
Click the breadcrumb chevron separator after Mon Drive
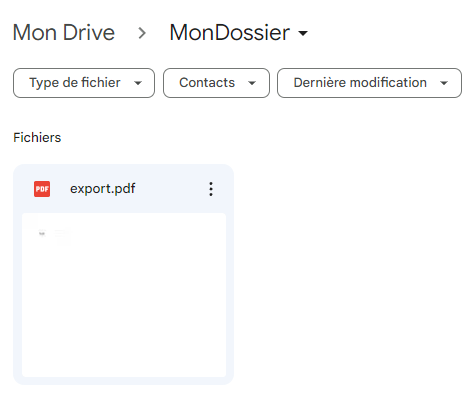[x=142, y=33]
